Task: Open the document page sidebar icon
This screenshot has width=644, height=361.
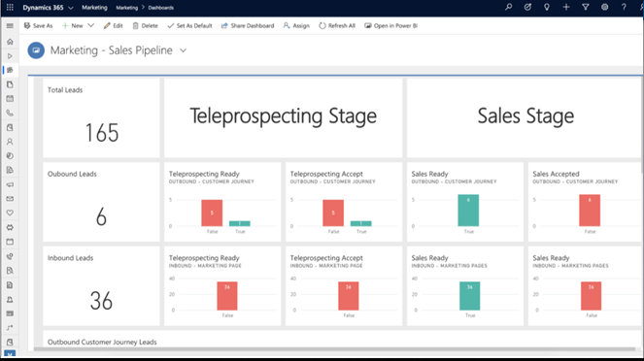Action: (x=10, y=84)
